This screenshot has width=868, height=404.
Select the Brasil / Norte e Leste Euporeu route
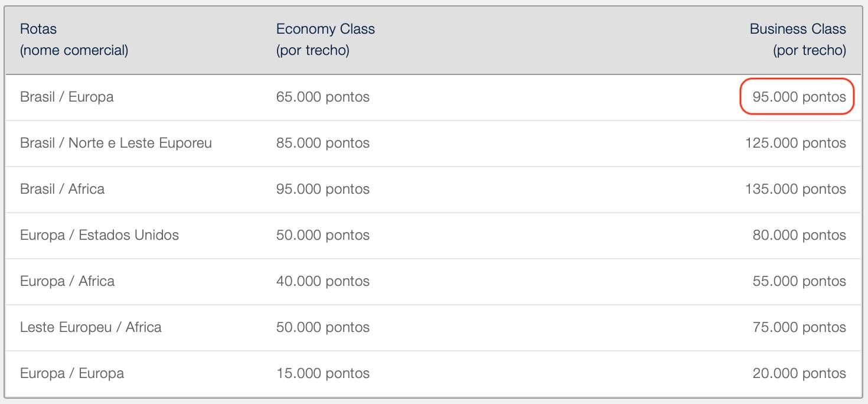point(116,143)
